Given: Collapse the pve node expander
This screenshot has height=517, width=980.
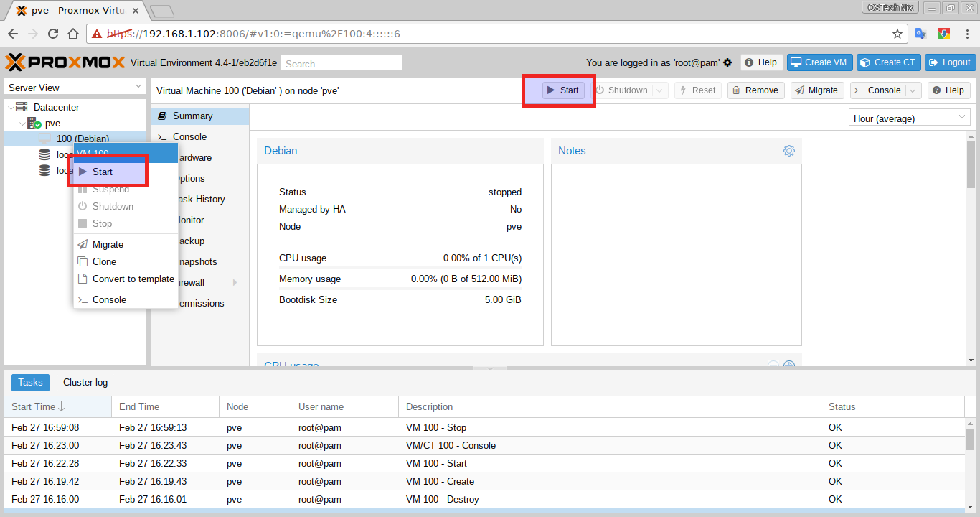Looking at the screenshot, I should click(x=22, y=124).
